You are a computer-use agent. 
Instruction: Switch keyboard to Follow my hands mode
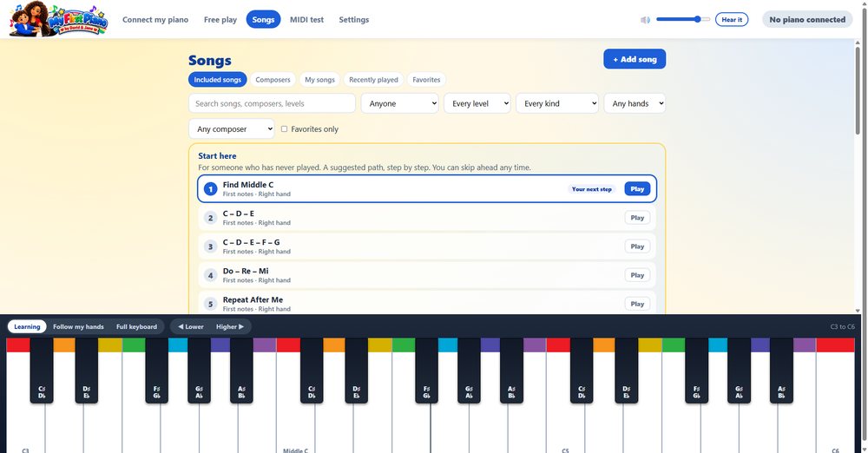tap(78, 327)
